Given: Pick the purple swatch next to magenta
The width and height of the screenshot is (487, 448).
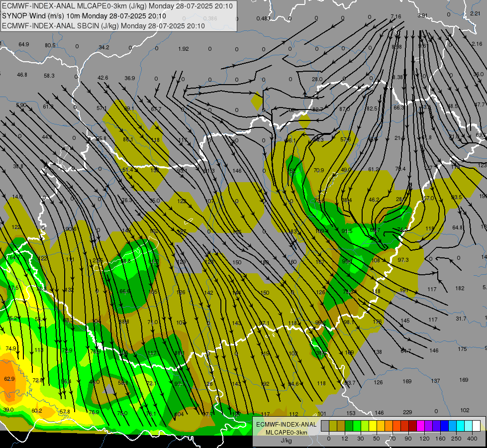Looking at the screenshot, I should (x=429, y=426).
